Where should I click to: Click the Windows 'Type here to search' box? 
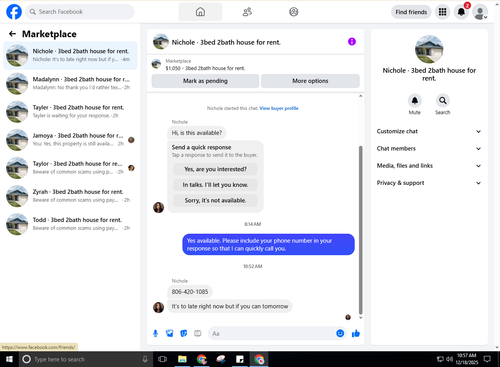tap(86, 359)
